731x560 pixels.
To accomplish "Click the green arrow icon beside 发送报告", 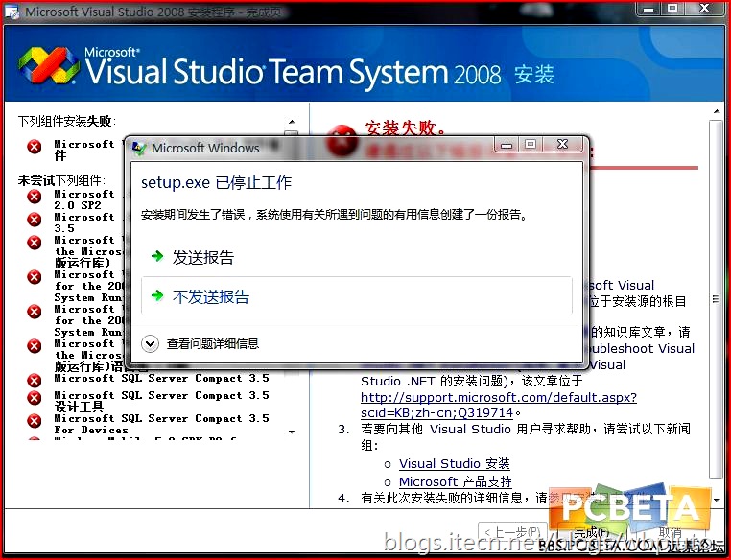I will pos(156,258).
